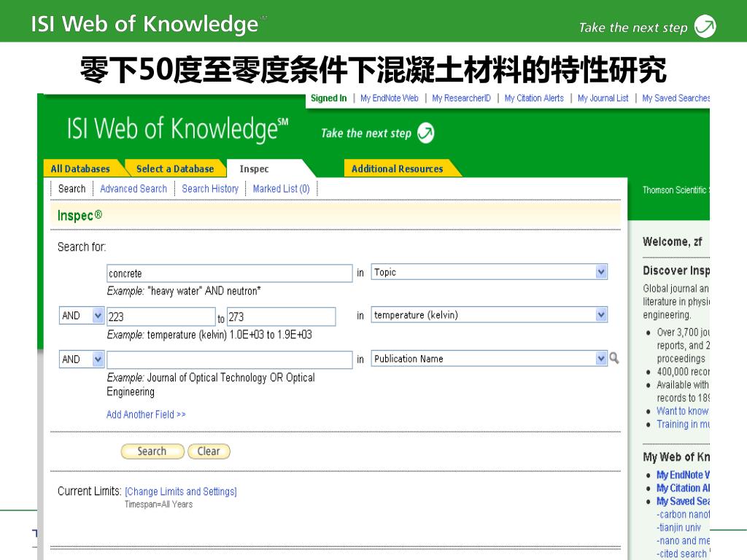The image size is (747, 560).
Task: Open the Search sub-tab
Action: click(72, 189)
